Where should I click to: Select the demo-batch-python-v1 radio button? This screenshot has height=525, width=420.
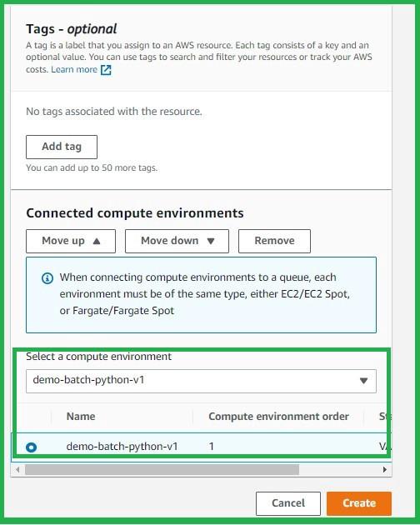[31, 447]
